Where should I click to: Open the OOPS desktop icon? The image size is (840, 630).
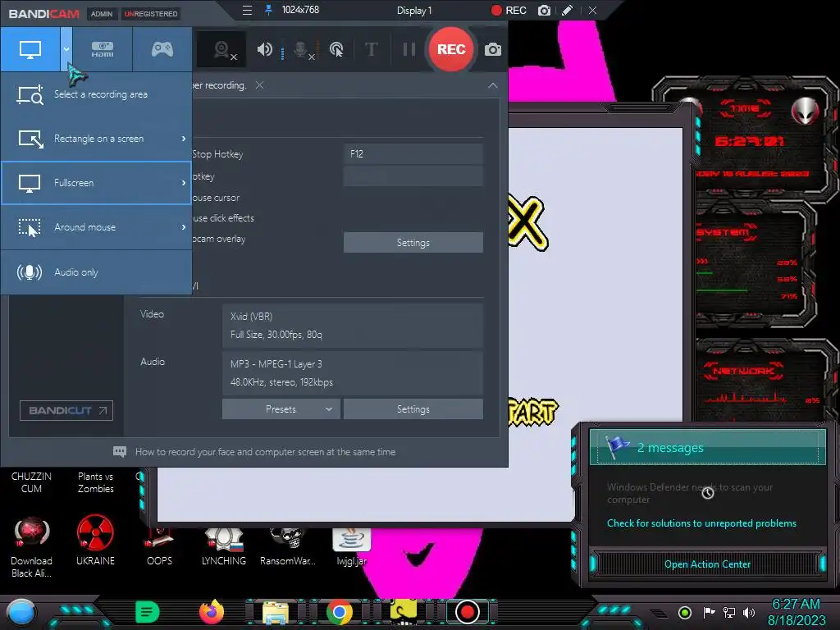(x=159, y=546)
